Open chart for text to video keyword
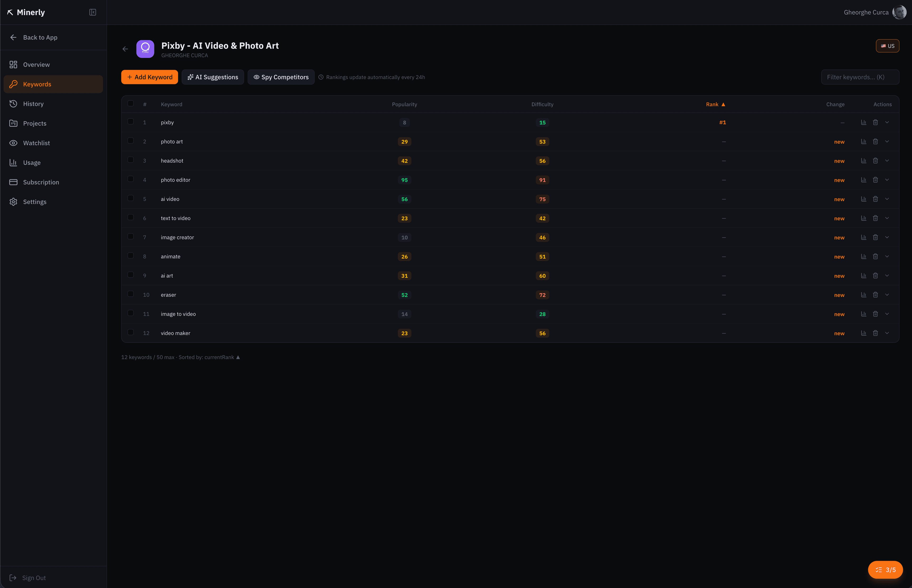This screenshot has height=588, width=912. [864, 218]
